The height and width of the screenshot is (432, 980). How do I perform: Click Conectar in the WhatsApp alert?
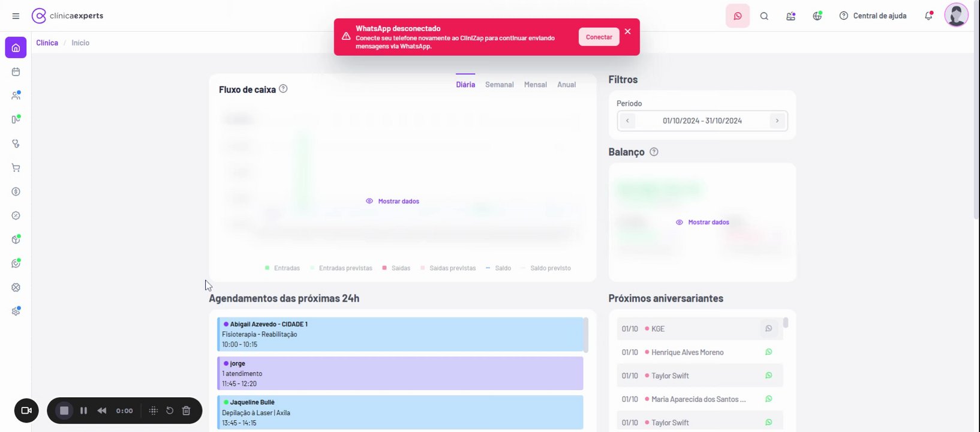tap(599, 37)
